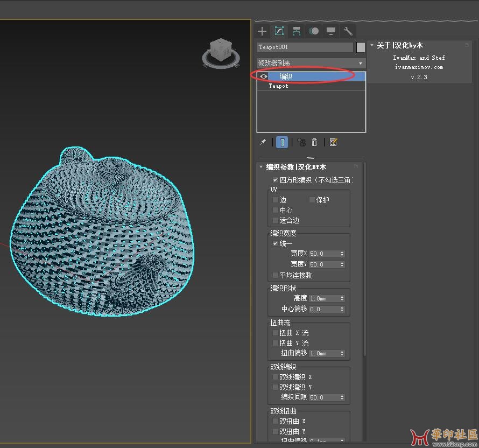
Task: Adjust 宽度Y spinner arrows
Action: coord(342,264)
